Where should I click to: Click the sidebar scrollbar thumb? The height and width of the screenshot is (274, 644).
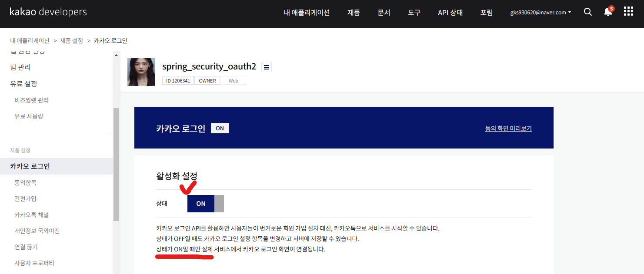click(116, 165)
